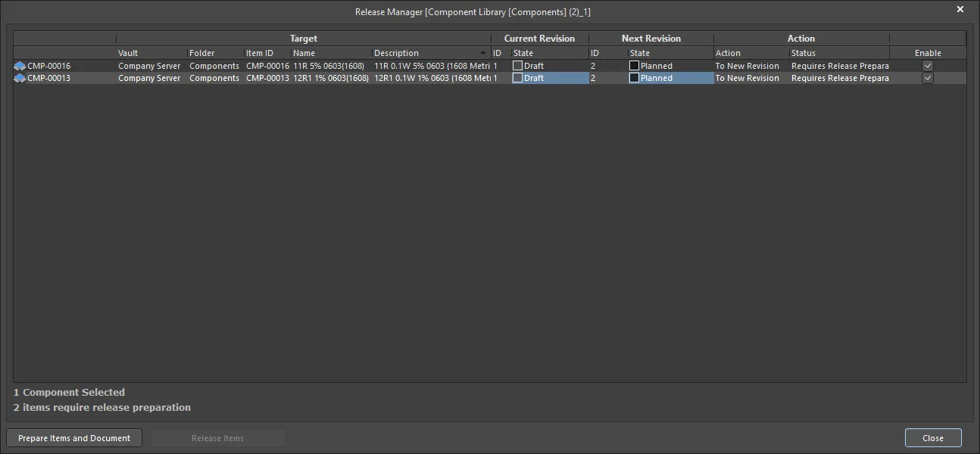The width and height of the screenshot is (980, 454).
Task: Click Planned state color box for CMP-00013
Action: 635,78
